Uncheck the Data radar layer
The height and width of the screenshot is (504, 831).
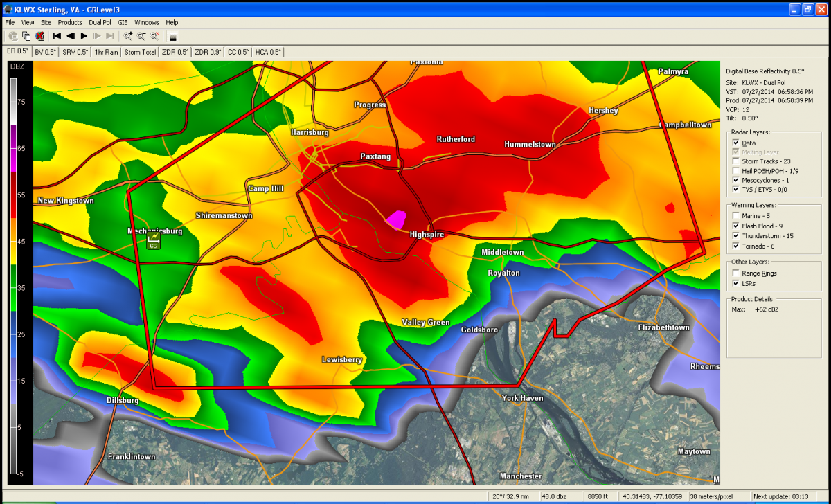point(736,143)
